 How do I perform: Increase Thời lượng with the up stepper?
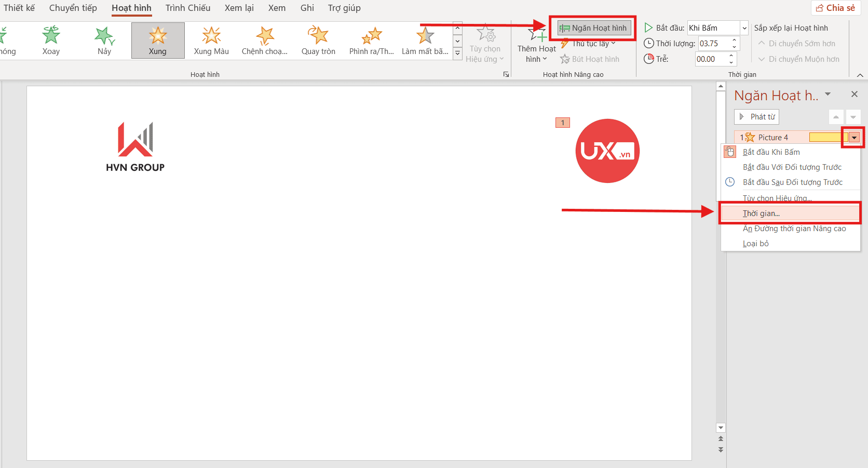click(734, 40)
